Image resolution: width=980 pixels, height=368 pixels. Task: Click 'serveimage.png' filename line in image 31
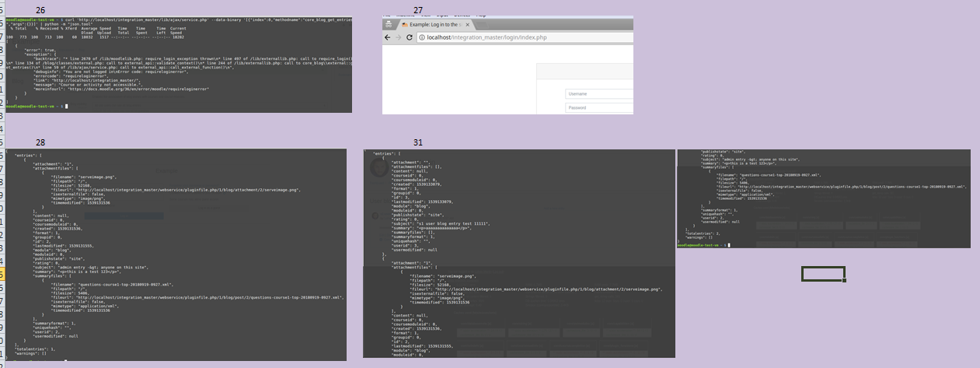(x=443, y=276)
